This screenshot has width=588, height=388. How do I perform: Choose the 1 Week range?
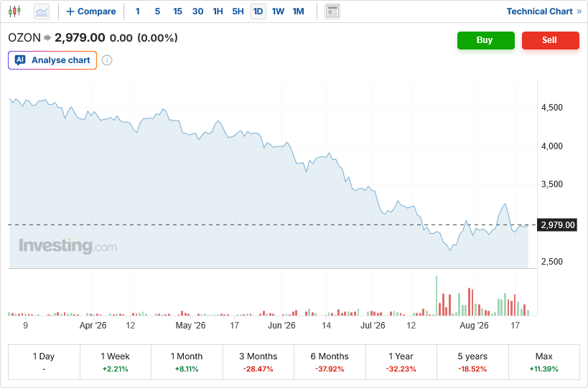116,362
